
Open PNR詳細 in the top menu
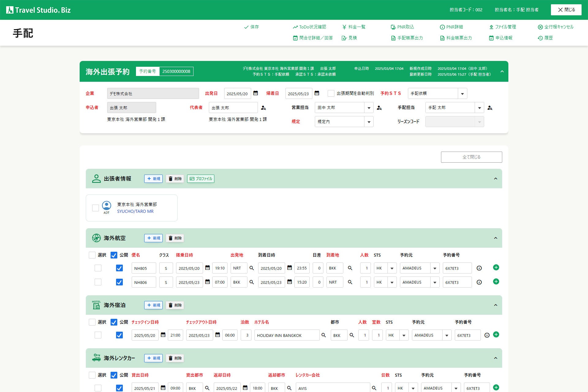point(451,27)
